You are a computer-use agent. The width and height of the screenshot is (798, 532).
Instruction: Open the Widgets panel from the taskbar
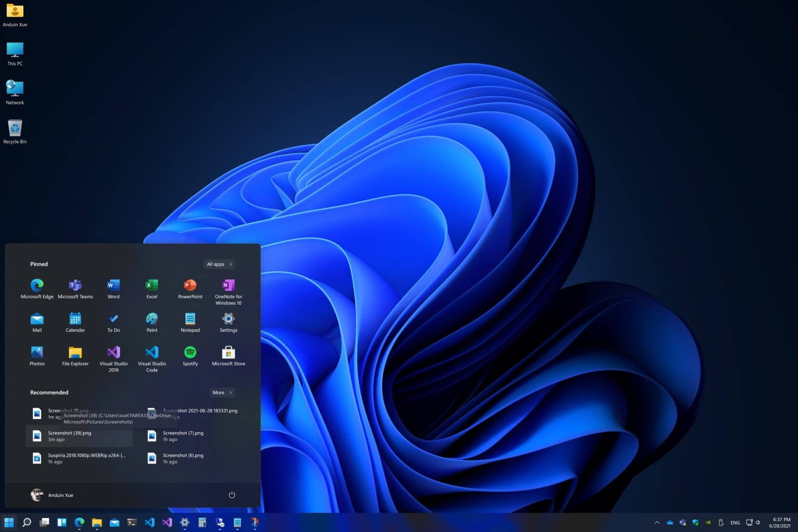[x=61, y=522]
